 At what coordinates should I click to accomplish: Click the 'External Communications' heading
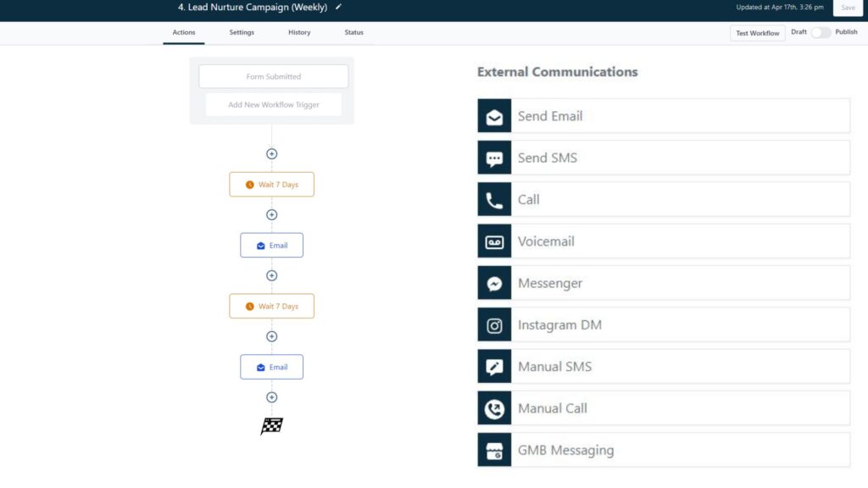click(x=558, y=72)
